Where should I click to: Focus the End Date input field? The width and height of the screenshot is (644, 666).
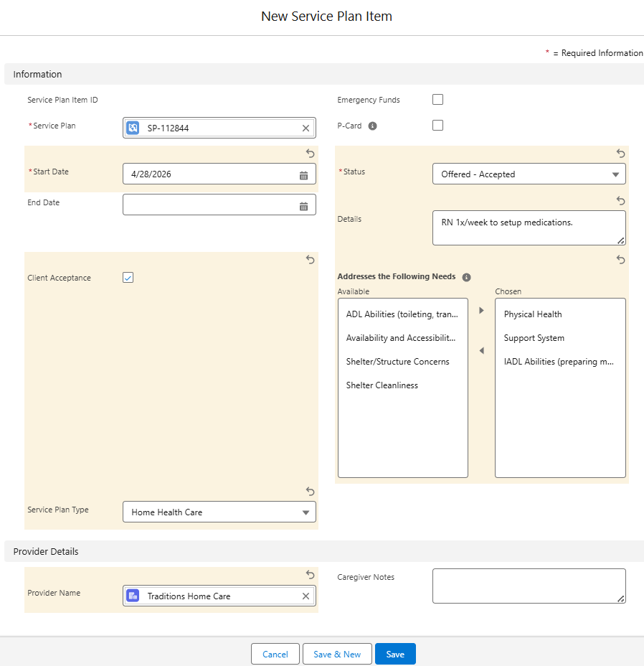(219, 205)
